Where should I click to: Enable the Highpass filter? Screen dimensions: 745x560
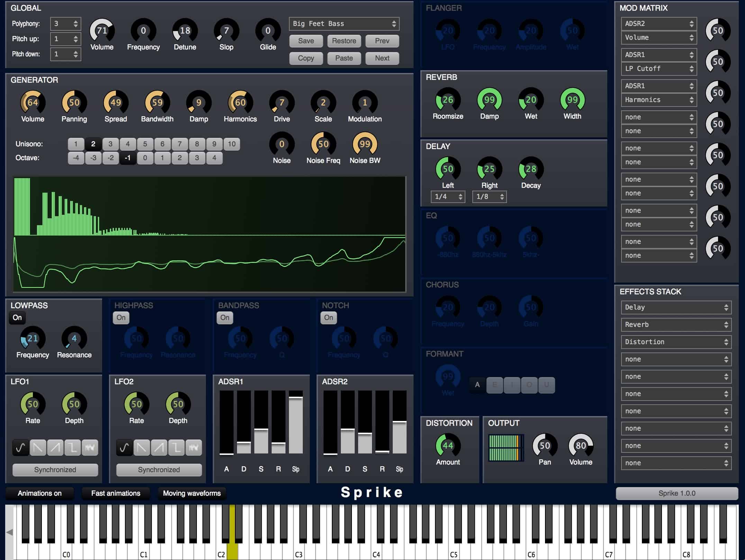pyautogui.click(x=121, y=318)
